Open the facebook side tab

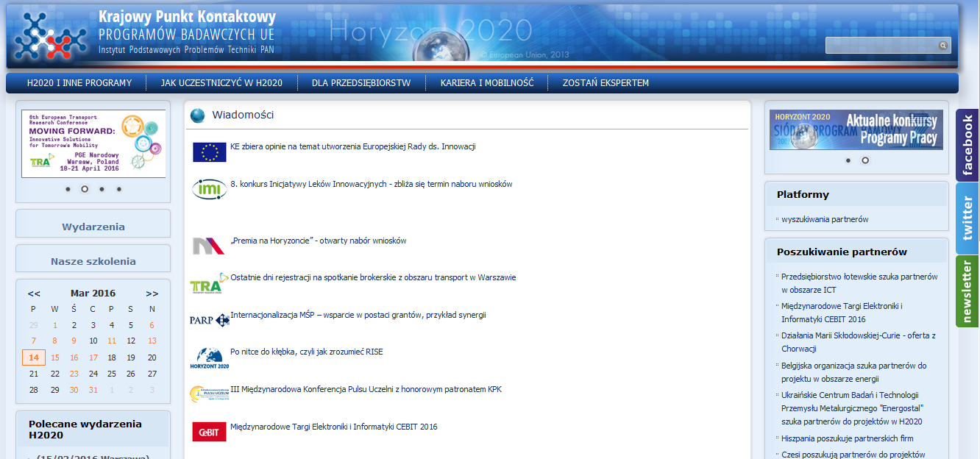pos(967,145)
